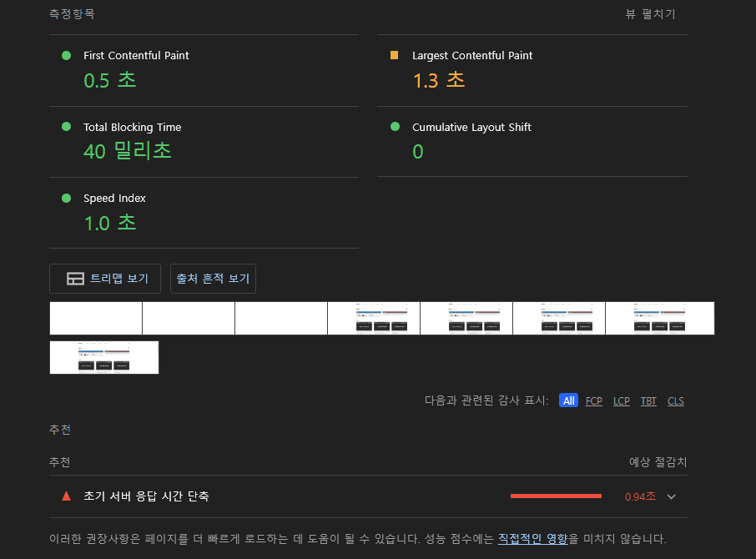Click the treemap icon in the 트리맵 보기 button
756x559 pixels.
[75, 279]
